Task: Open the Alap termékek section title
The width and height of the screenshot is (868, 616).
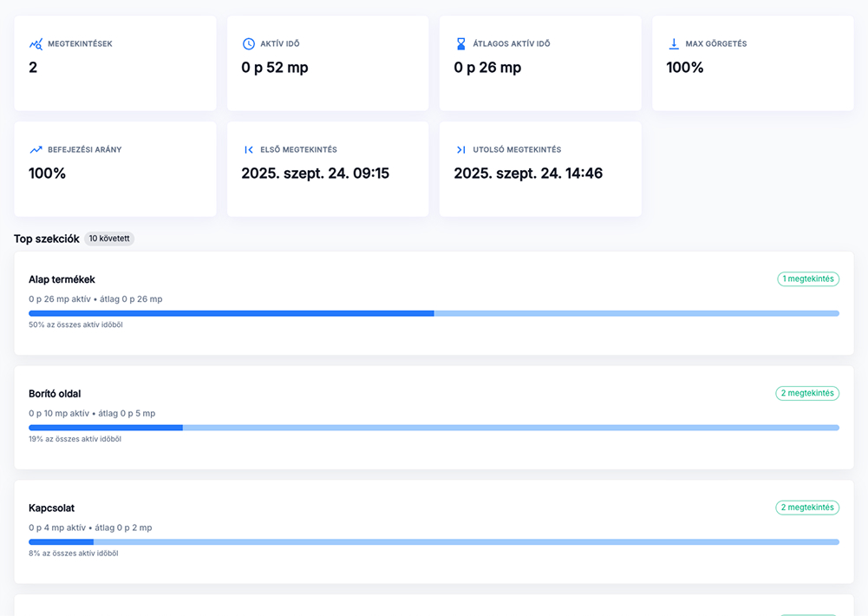Action: click(x=62, y=279)
